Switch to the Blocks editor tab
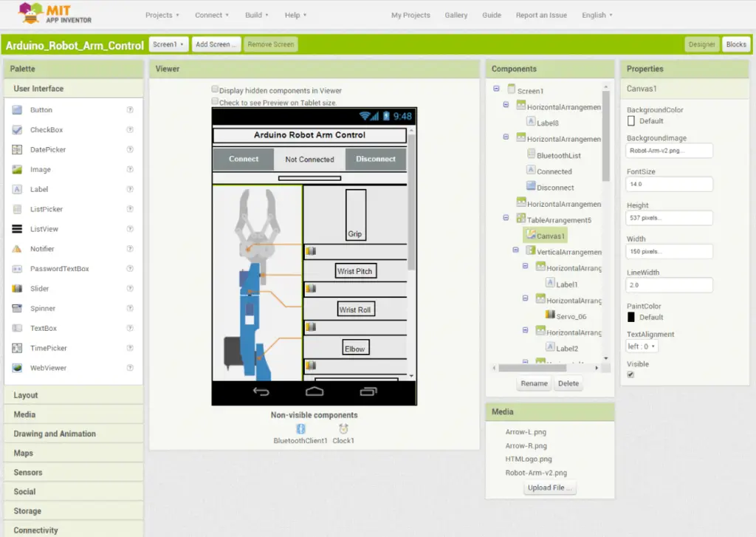The width and height of the screenshot is (756, 537). pos(735,44)
